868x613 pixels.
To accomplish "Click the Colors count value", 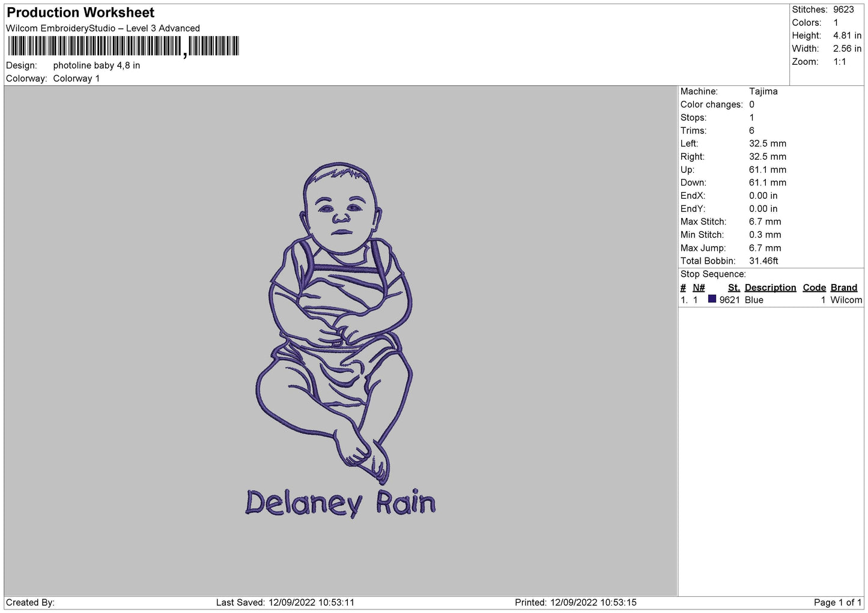I will coord(836,23).
